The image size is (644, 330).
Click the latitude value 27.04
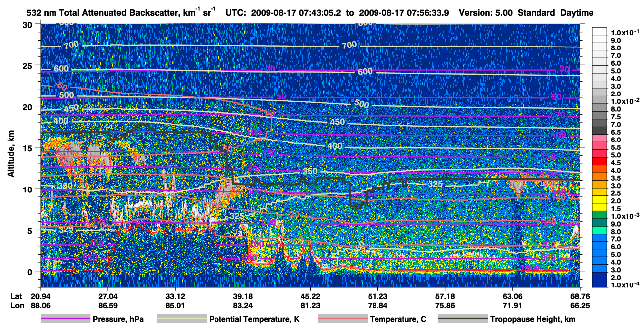(107, 296)
